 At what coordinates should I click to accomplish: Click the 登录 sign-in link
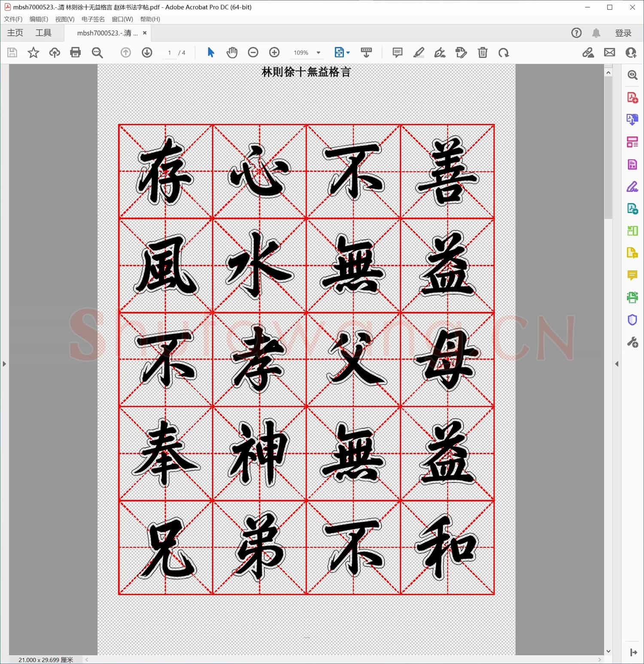point(624,33)
